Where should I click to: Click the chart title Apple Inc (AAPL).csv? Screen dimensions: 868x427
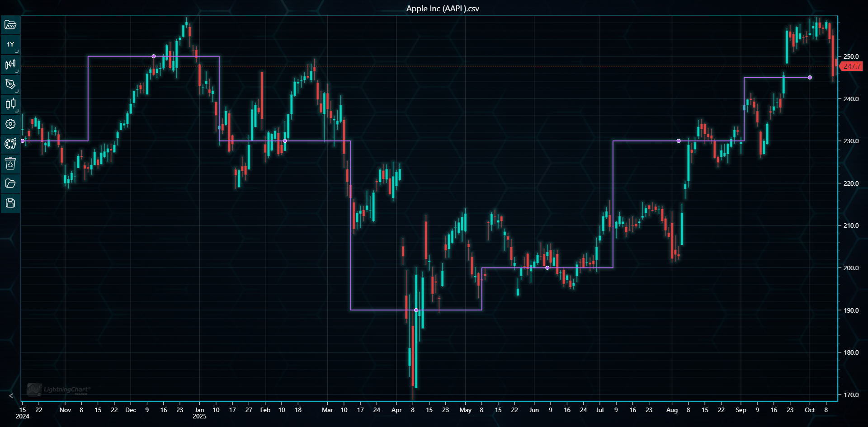[443, 9]
